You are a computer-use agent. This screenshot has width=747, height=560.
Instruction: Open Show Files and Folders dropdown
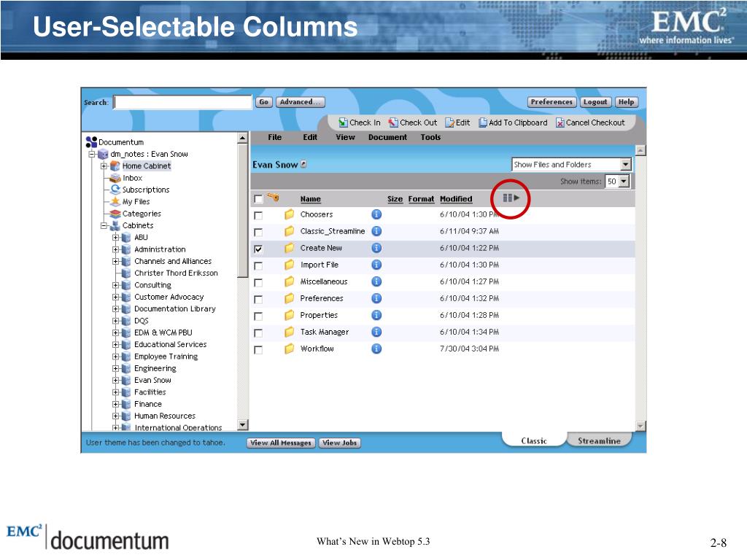click(x=572, y=164)
